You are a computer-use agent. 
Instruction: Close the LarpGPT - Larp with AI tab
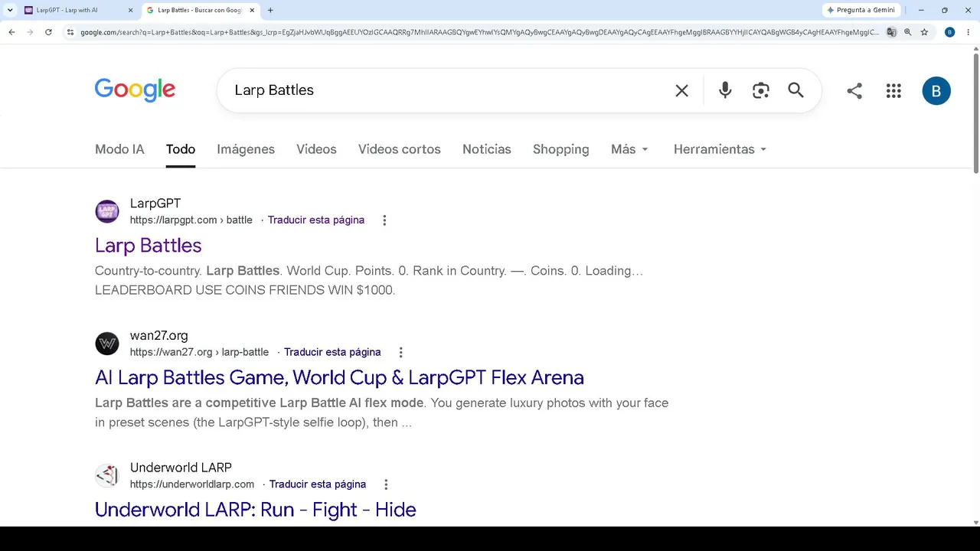point(130,10)
